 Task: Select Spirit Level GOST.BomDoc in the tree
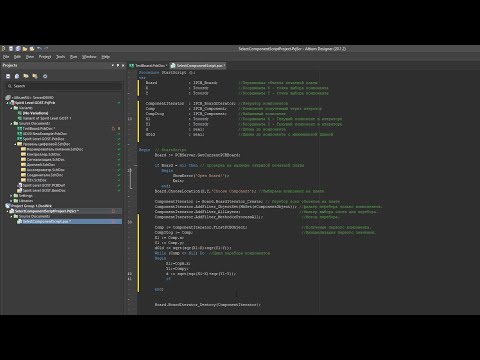pyautogui.click(x=44, y=190)
